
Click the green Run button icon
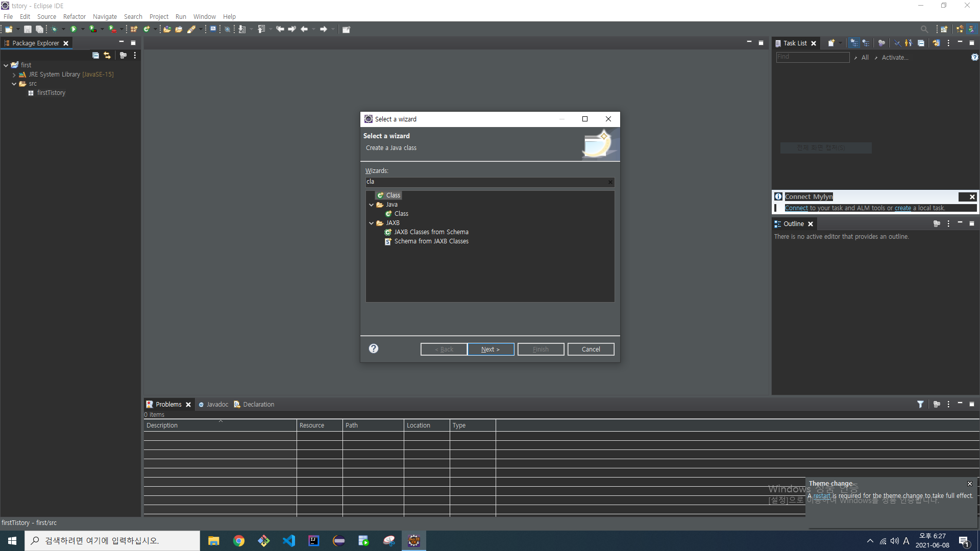click(x=73, y=30)
